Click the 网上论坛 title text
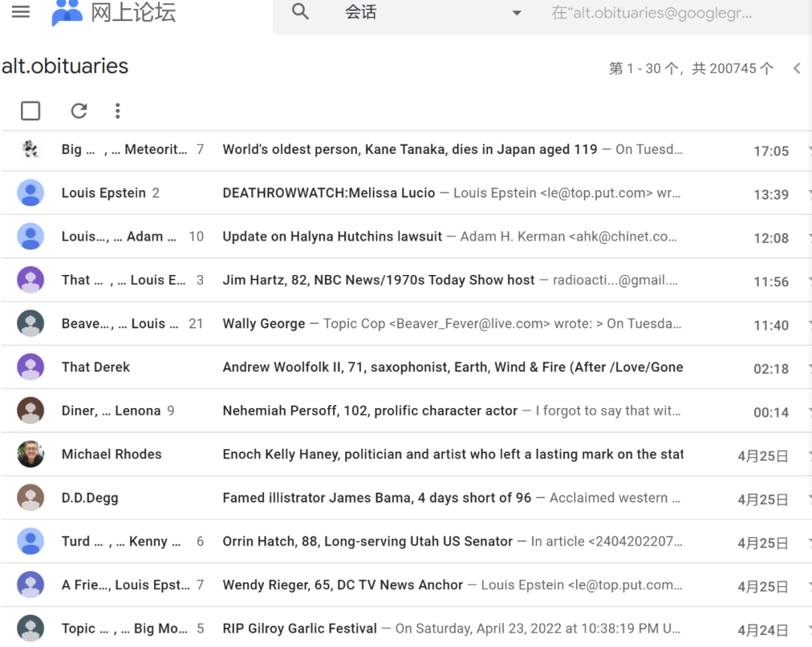The height and width of the screenshot is (647, 812). point(133,13)
